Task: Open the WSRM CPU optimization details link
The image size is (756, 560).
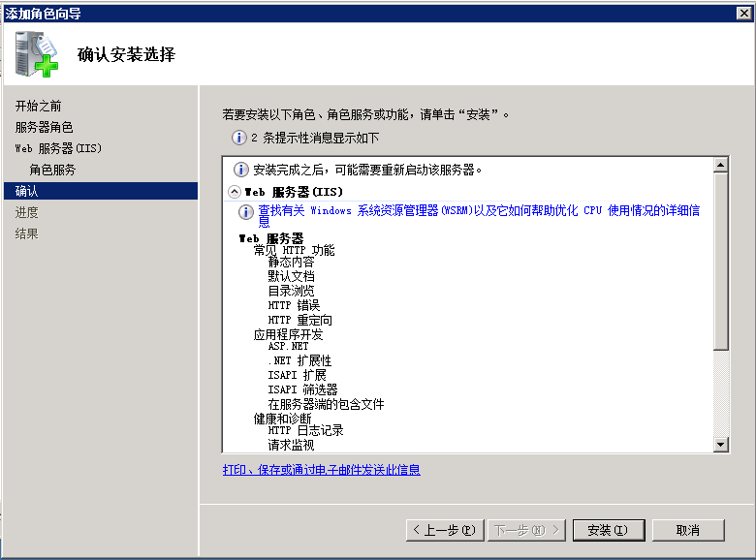Action: (x=479, y=216)
